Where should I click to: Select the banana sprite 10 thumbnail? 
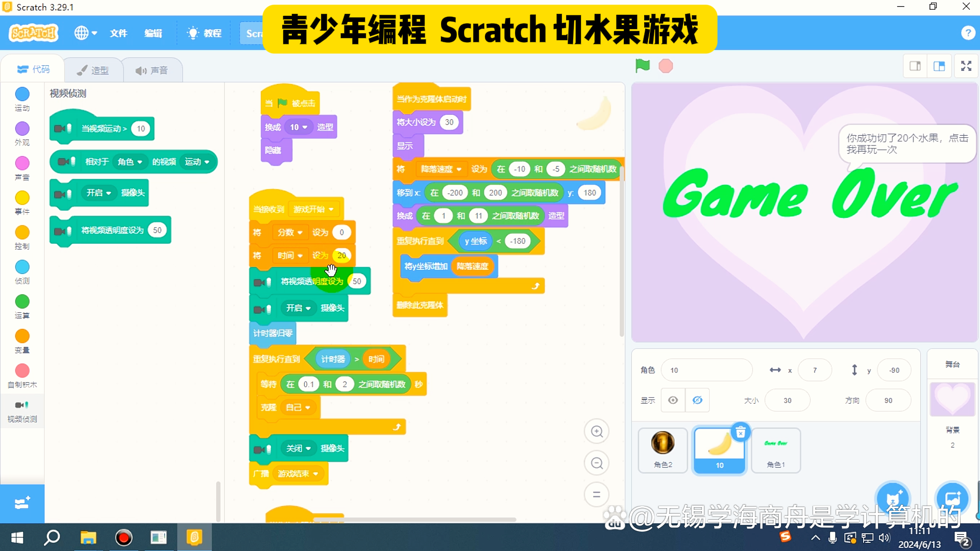pos(719,450)
